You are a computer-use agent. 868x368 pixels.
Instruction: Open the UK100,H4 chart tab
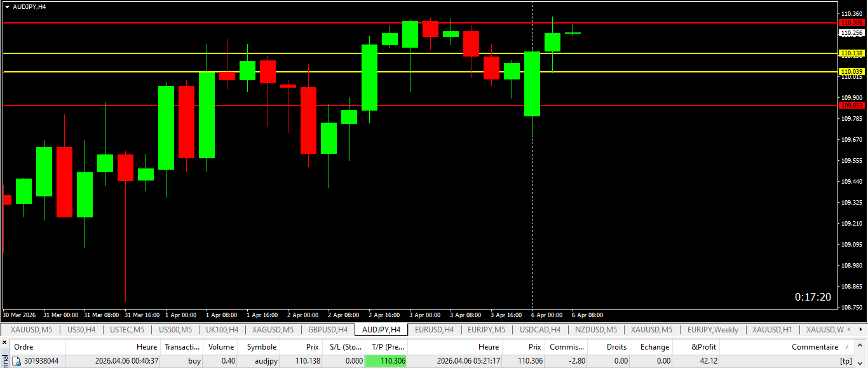222,330
